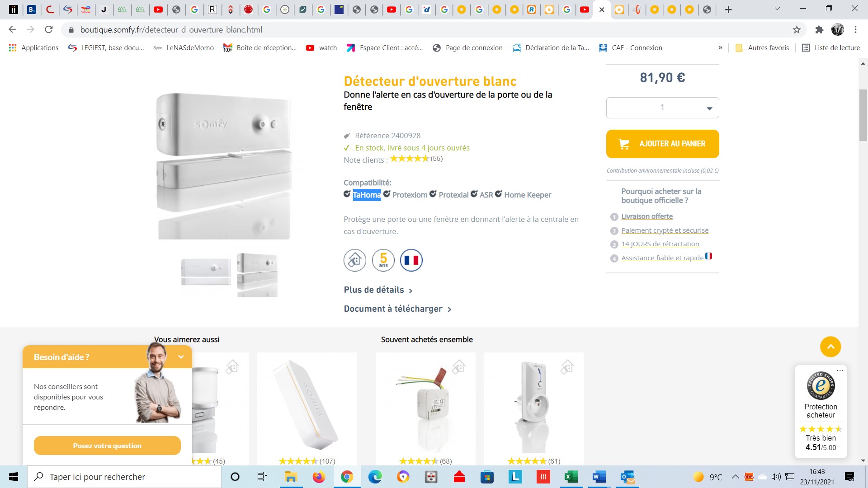The image size is (868, 488).
Task: Open the Livraison offerte link
Action: tap(646, 216)
